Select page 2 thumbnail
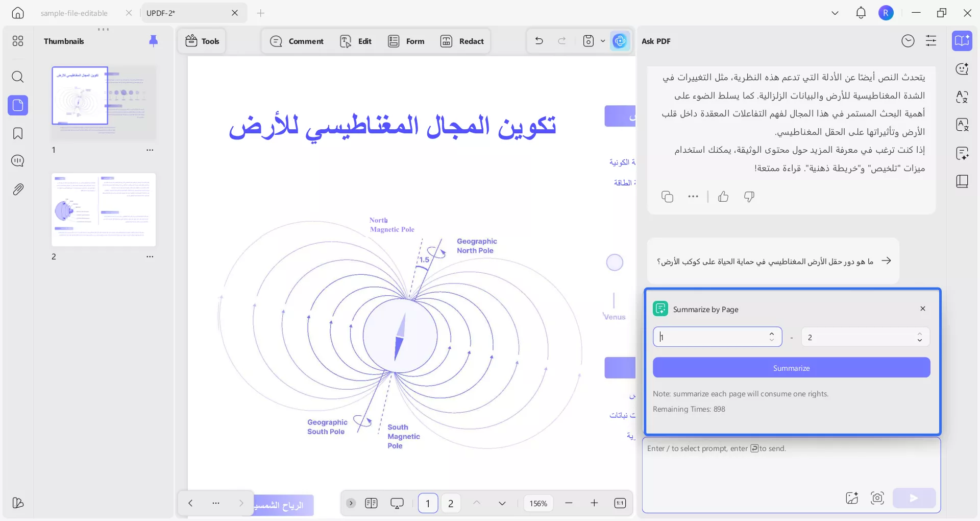The width and height of the screenshot is (980, 521). 104,209
